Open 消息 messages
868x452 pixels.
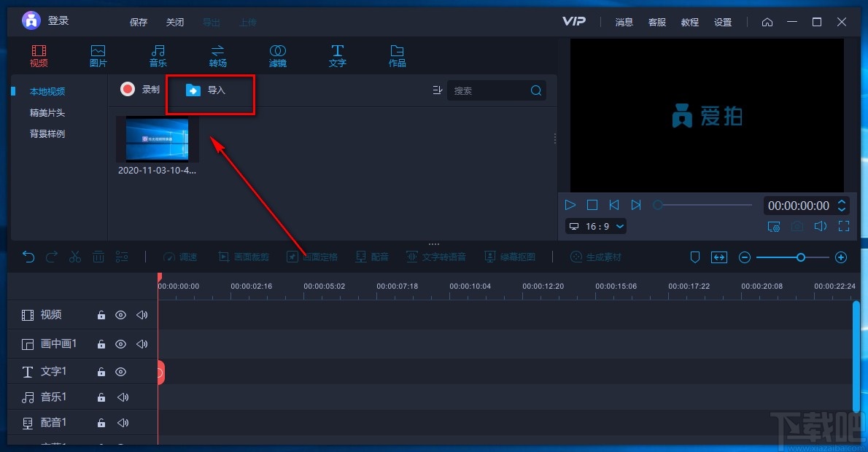pos(624,22)
